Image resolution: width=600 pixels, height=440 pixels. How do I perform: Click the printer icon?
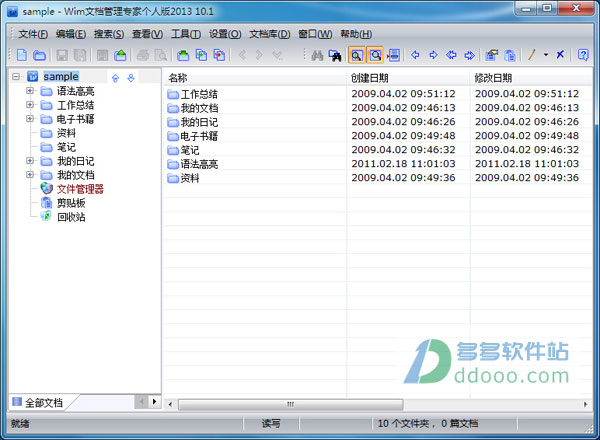click(143, 55)
